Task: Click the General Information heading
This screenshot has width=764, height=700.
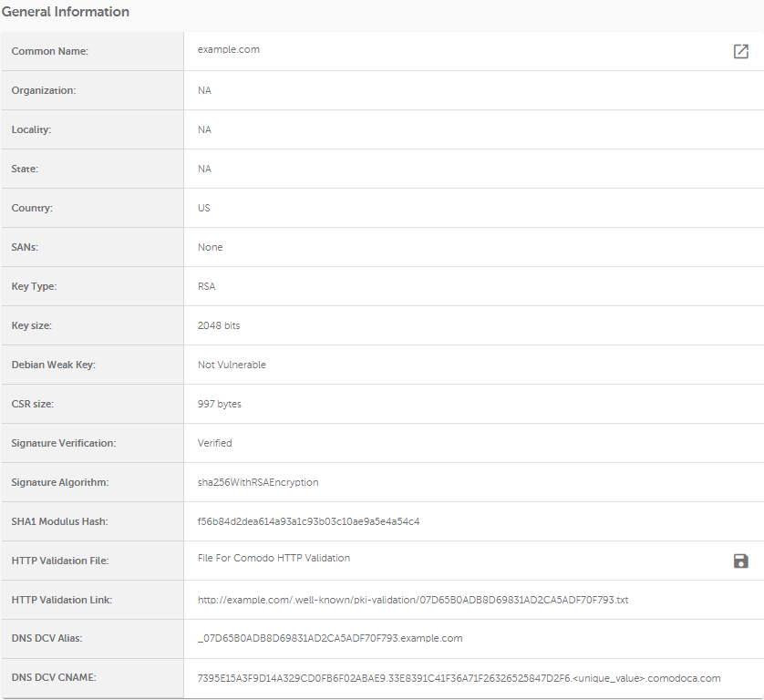Action: pyautogui.click(x=66, y=12)
